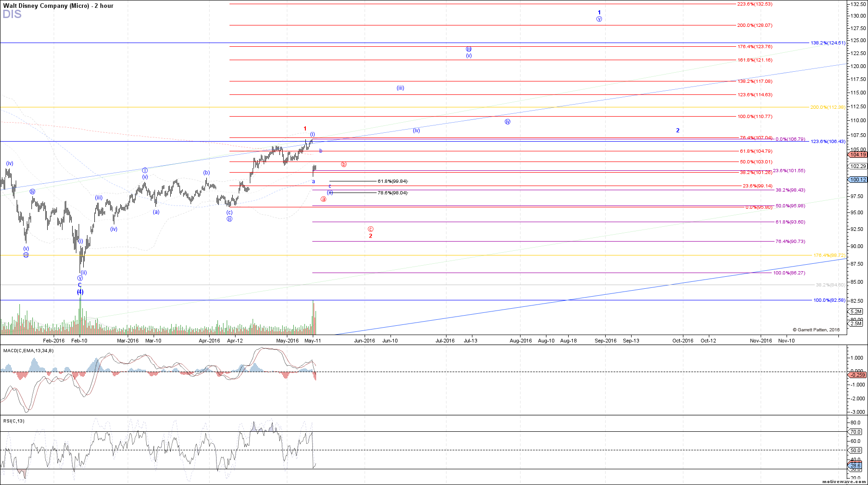Click the 70.0 RSI level tag
Screen dimensions: 868x485
[x=856, y=432]
